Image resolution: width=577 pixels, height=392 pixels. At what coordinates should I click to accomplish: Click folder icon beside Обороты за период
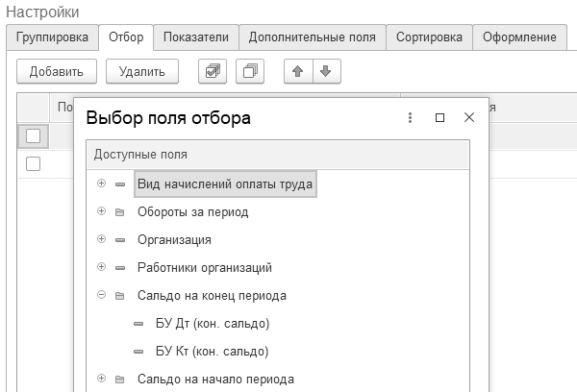120,212
